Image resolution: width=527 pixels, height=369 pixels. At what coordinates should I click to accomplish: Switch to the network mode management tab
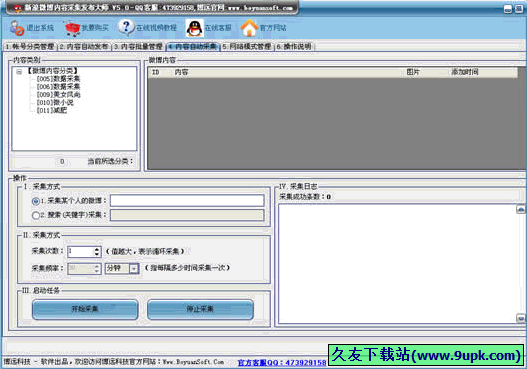pyautogui.click(x=247, y=47)
